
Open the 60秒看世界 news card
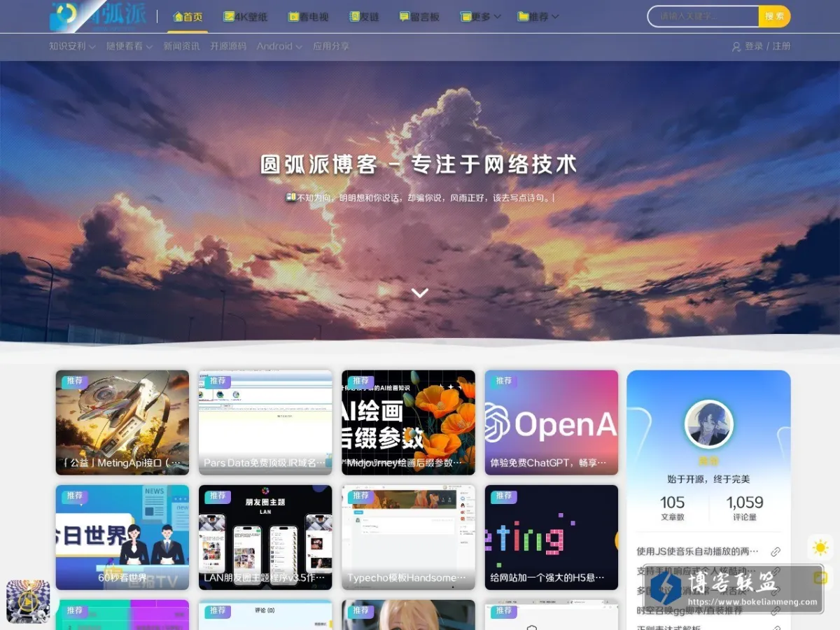point(122,538)
